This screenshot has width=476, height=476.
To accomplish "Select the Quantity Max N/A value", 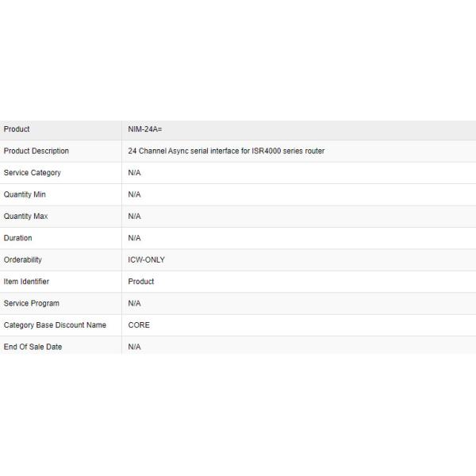I will [x=135, y=217].
